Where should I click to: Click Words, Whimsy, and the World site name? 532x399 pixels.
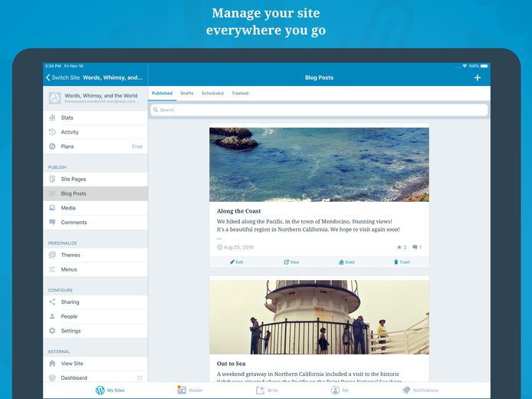pos(100,95)
